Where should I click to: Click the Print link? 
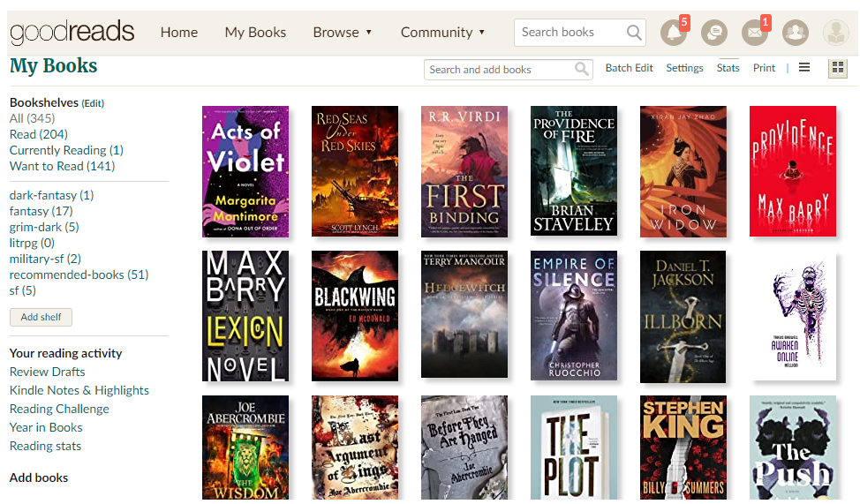(x=764, y=68)
